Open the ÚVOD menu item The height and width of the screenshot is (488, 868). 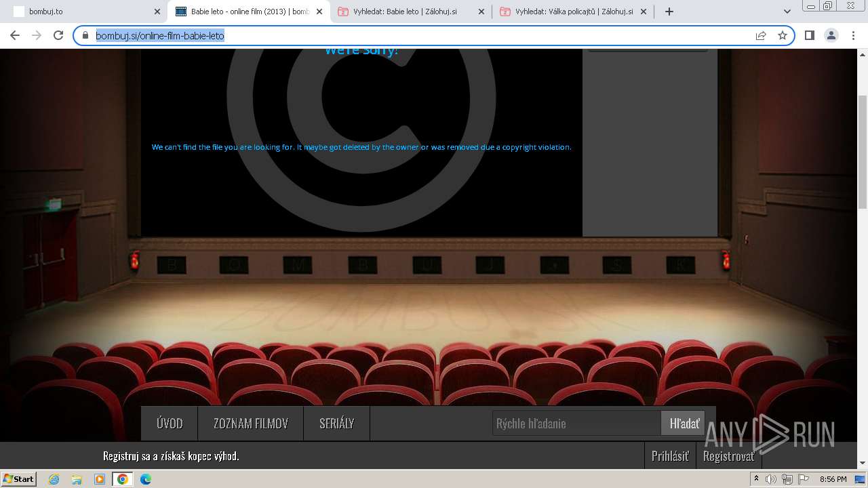[170, 424]
